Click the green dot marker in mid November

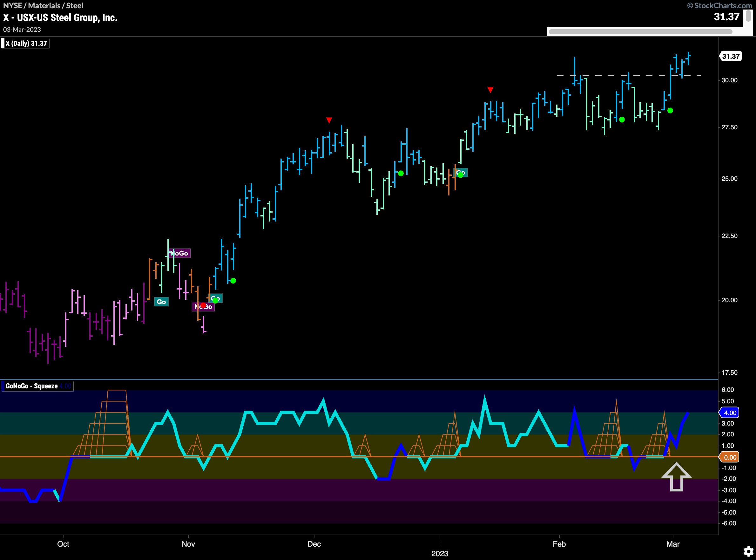(x=233, y=281)
